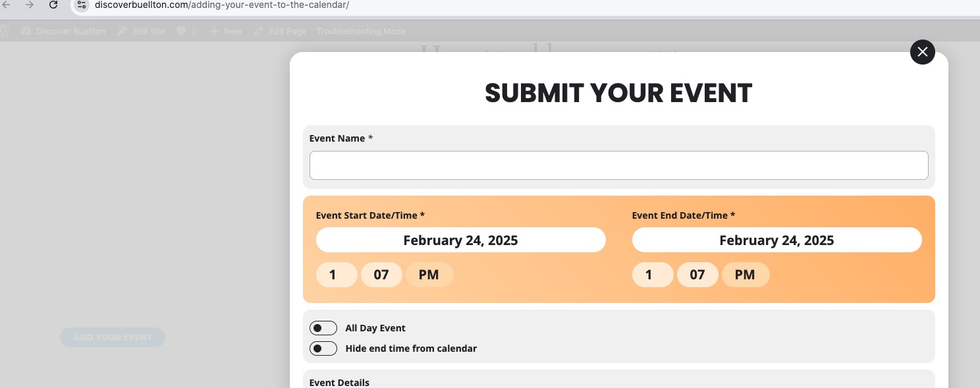
Task: Switch the end time PM selector
Action: pos(745,275)
